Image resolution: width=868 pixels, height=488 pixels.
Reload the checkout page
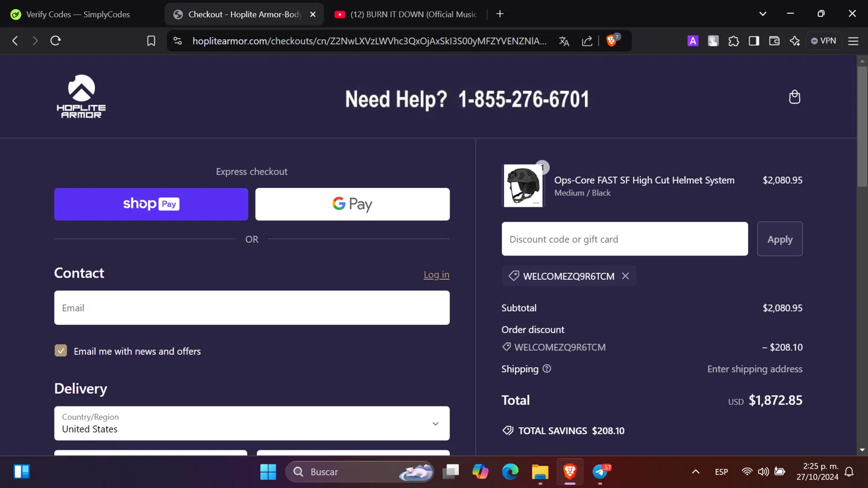point(56,40)
